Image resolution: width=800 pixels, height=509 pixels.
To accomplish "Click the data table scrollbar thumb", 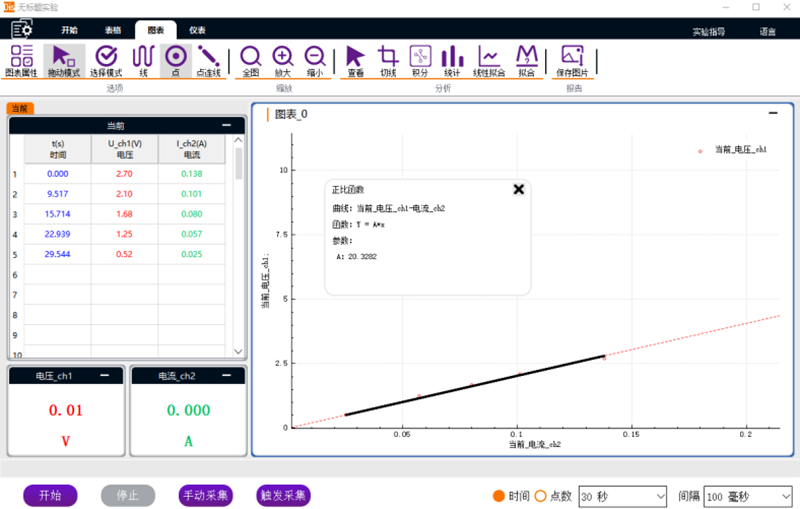I will 238,163.
